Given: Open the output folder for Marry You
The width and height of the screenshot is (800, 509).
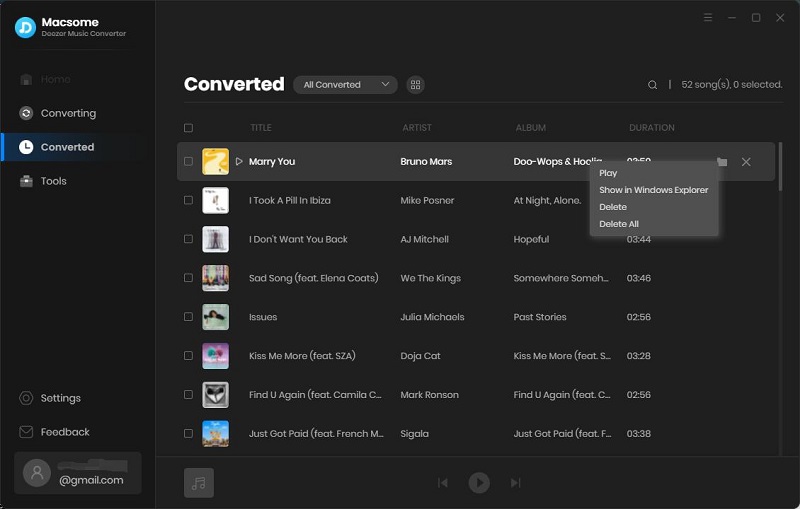Looking at the screenshot, I should point(722,162).
